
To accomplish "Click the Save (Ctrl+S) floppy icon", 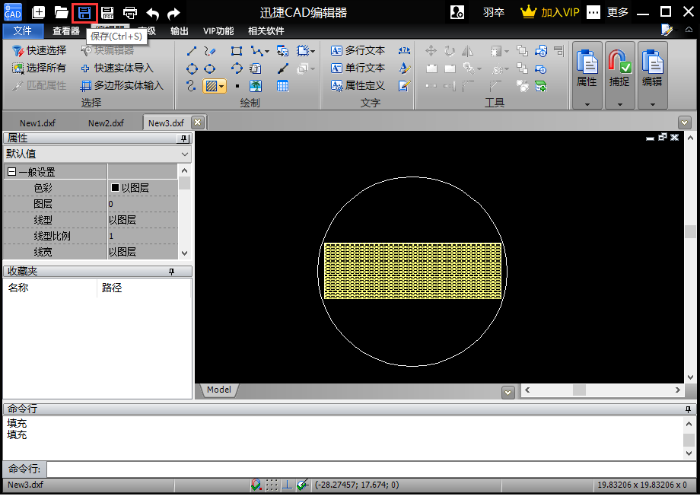I will (x=84, y=12).
